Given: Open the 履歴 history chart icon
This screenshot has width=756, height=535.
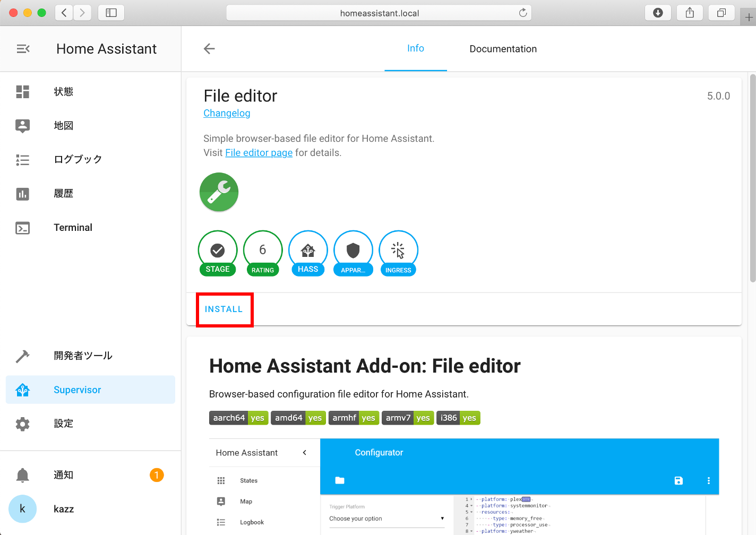Looking at the screenshot, I should 23,194.
